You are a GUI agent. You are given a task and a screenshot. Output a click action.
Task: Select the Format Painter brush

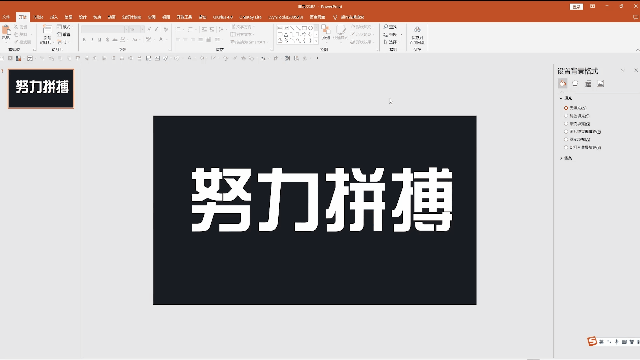point(22,42)
